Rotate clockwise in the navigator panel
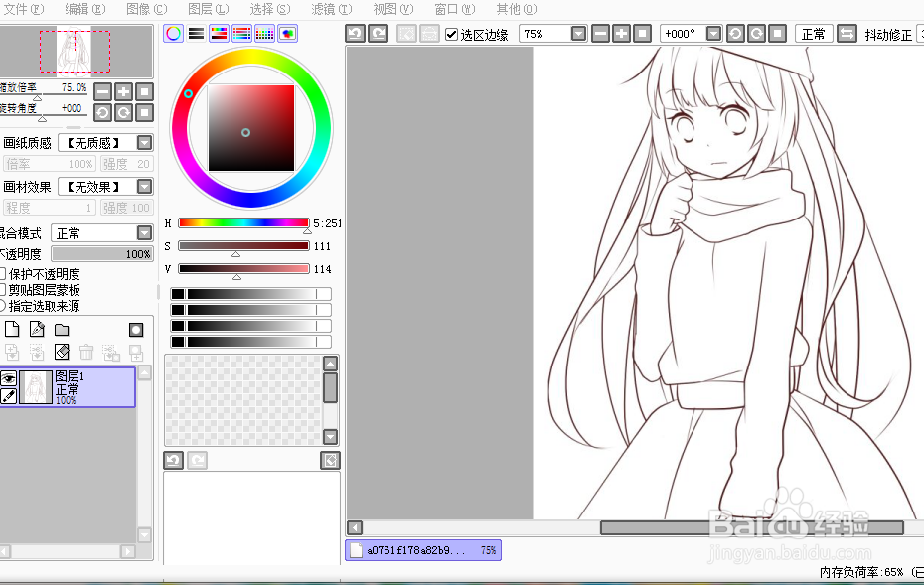Viewport: 924px width, 585px height. 124,112
